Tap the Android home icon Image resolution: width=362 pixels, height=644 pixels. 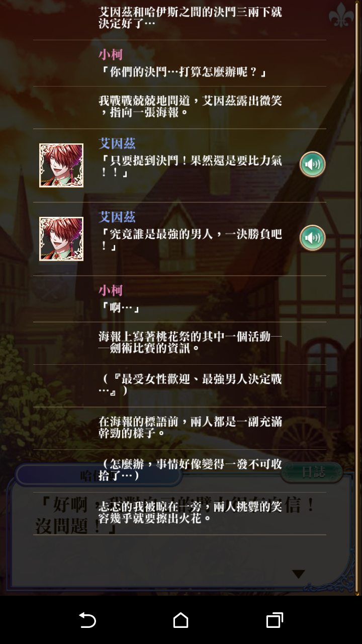pos(180,620)
